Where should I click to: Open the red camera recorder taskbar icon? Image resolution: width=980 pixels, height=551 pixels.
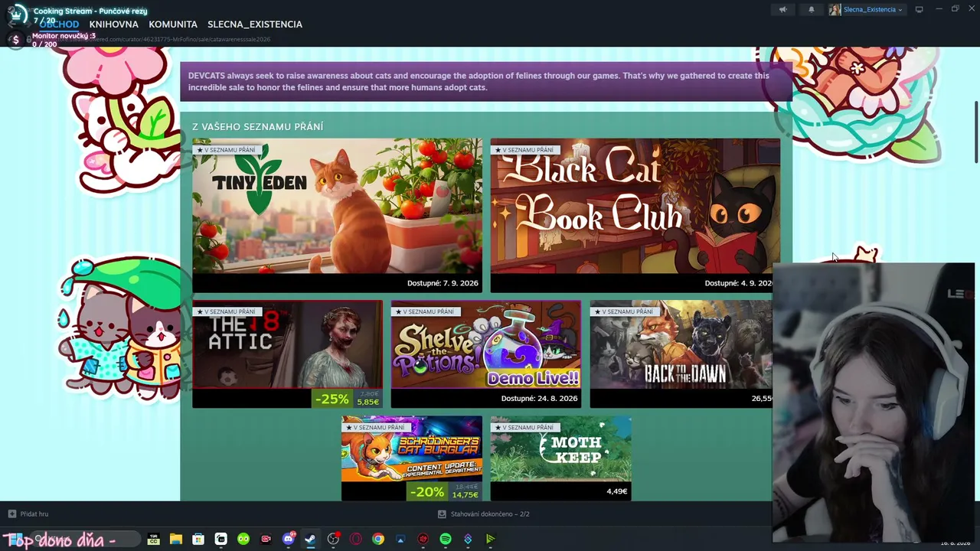[266, 539]
